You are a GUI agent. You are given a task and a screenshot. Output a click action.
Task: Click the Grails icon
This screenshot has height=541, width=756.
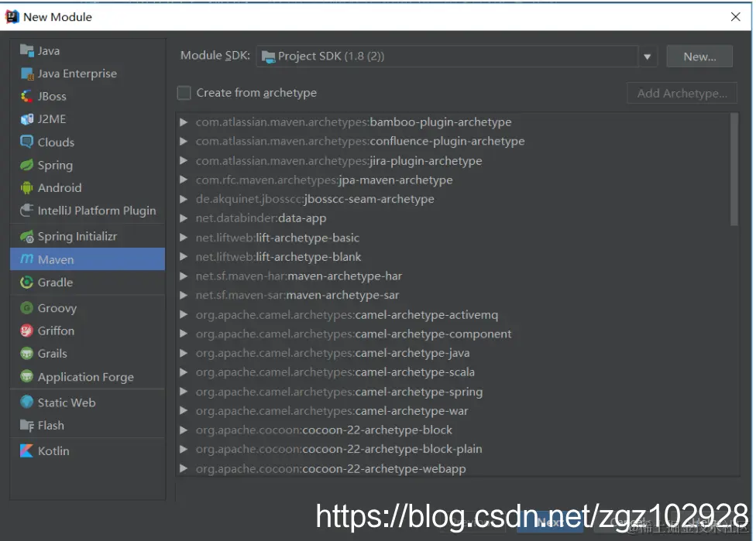click(26, 353)
